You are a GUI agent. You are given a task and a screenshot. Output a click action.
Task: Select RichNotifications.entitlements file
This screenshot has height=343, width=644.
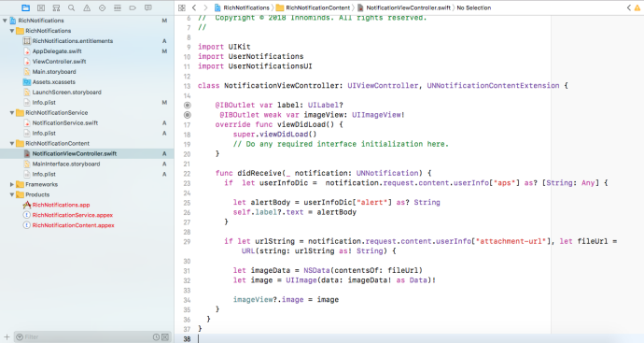pos(73,41)
